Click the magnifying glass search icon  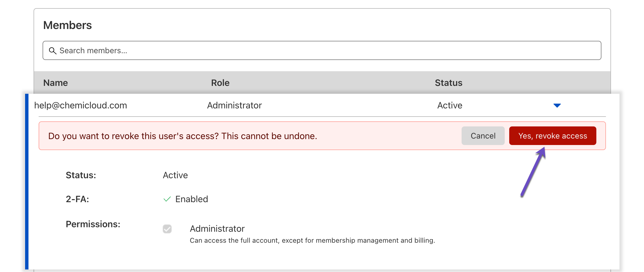[52, 51]
